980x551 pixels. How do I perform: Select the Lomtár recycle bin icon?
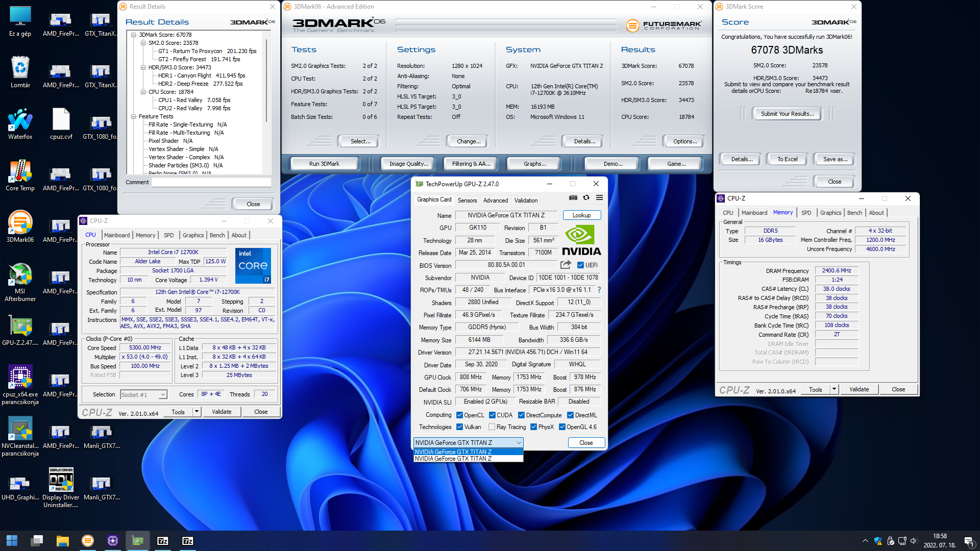tap(20, 72)
